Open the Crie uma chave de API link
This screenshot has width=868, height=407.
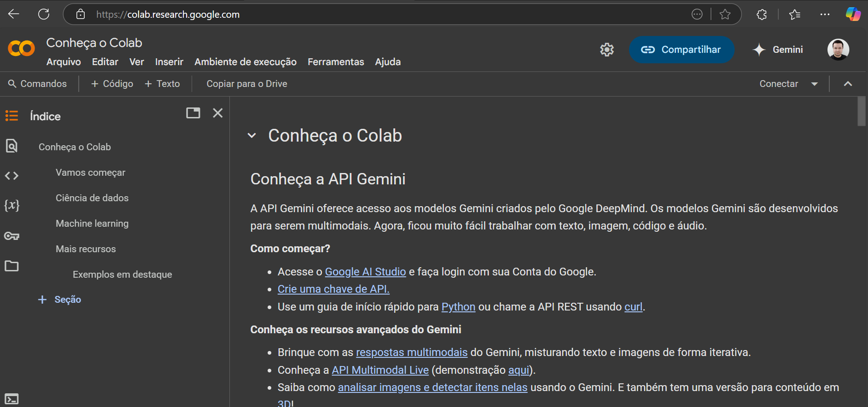[334, 289]
